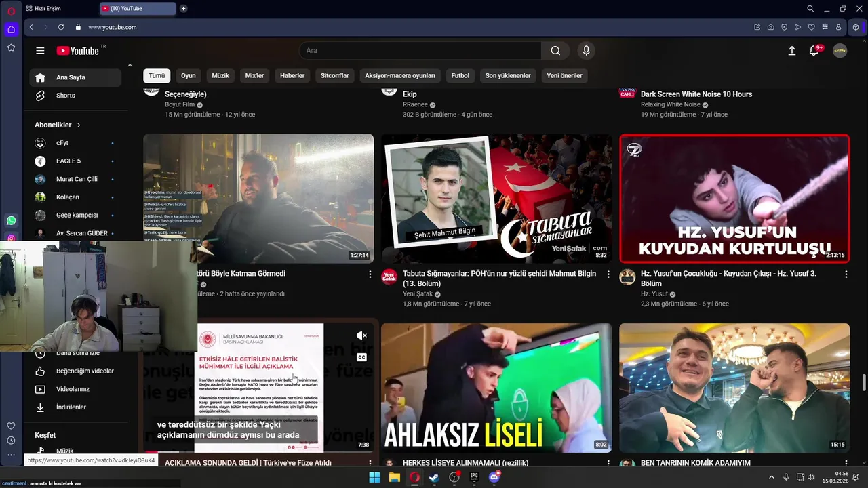
Task: Select the Futbol filter chip
Action: click(460, 76)
